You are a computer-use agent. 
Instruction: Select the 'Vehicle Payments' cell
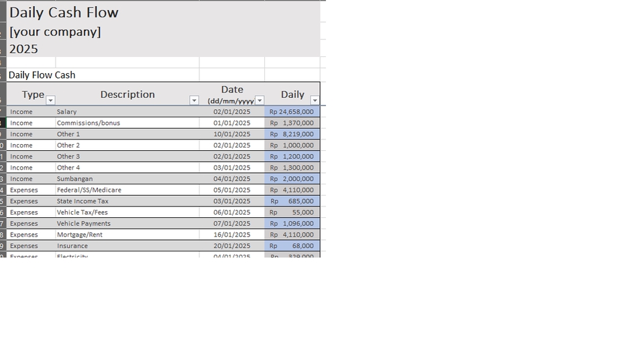click(x=127, y=223)
